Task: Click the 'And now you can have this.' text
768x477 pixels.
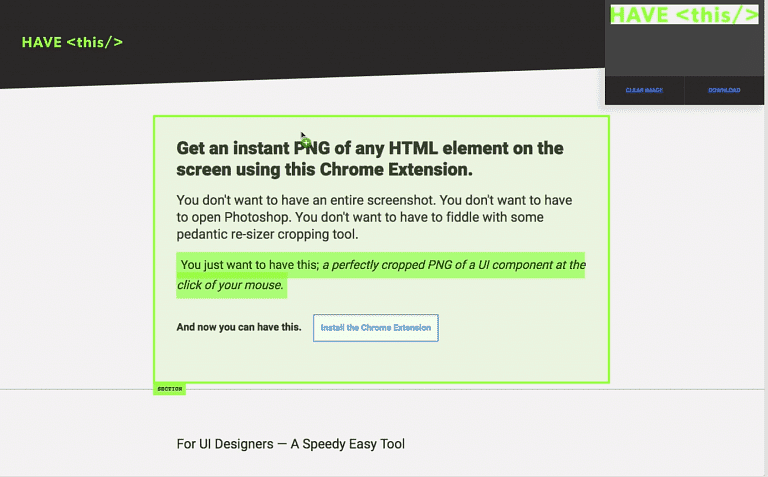Action: (x=238, y=327)
